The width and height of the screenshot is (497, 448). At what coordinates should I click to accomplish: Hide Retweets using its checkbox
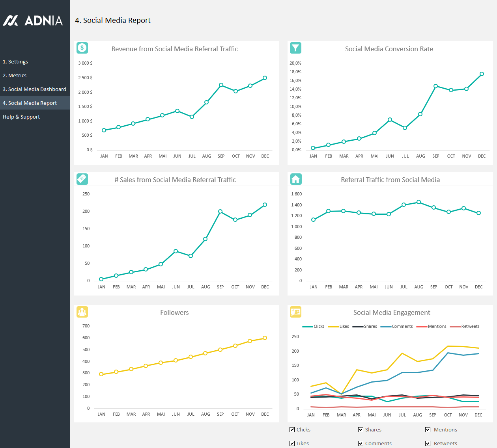coord(428,443)
